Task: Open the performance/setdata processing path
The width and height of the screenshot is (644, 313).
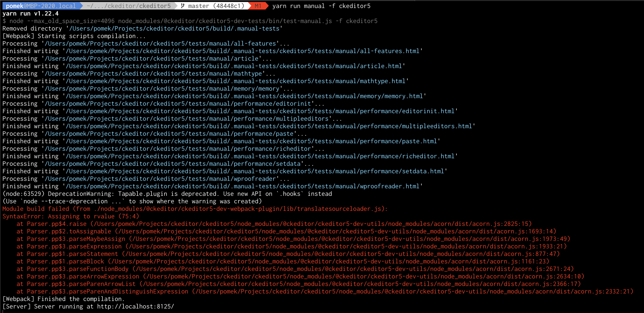Action: point(173,164)
